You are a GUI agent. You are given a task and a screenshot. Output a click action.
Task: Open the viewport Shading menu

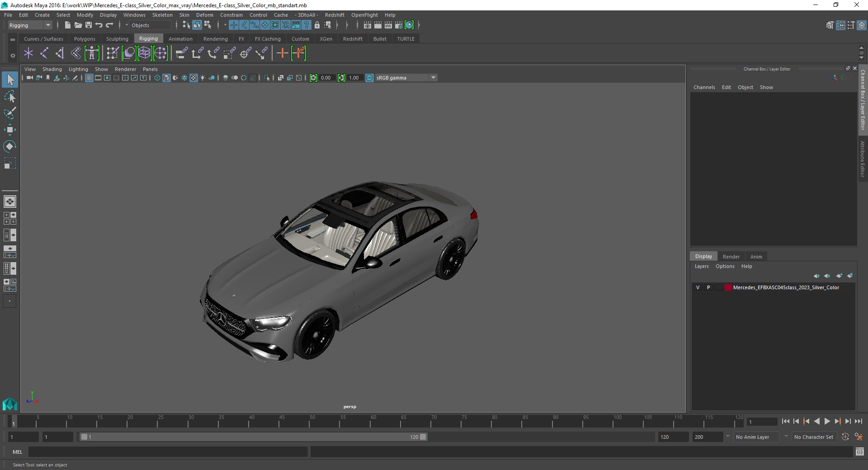coord(52,69)
